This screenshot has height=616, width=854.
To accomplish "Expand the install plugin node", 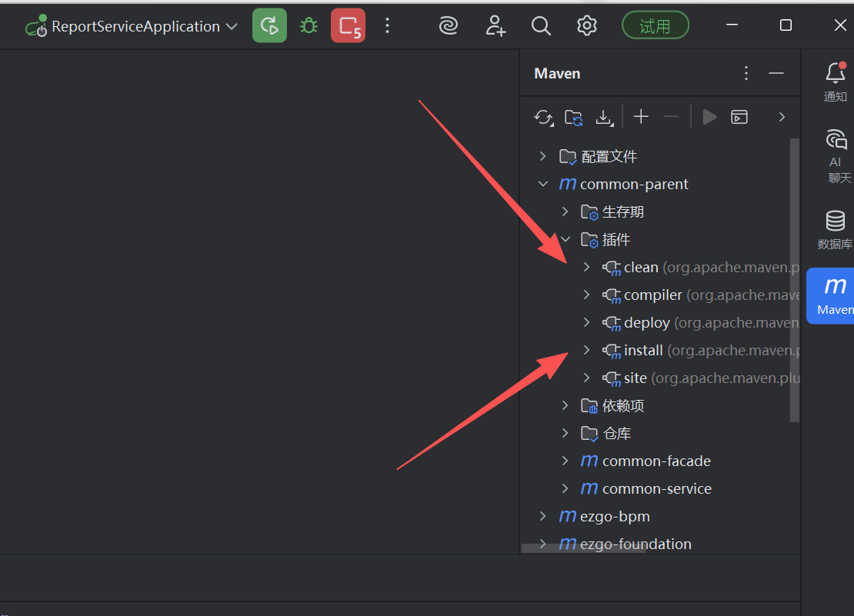I will 586,350.
